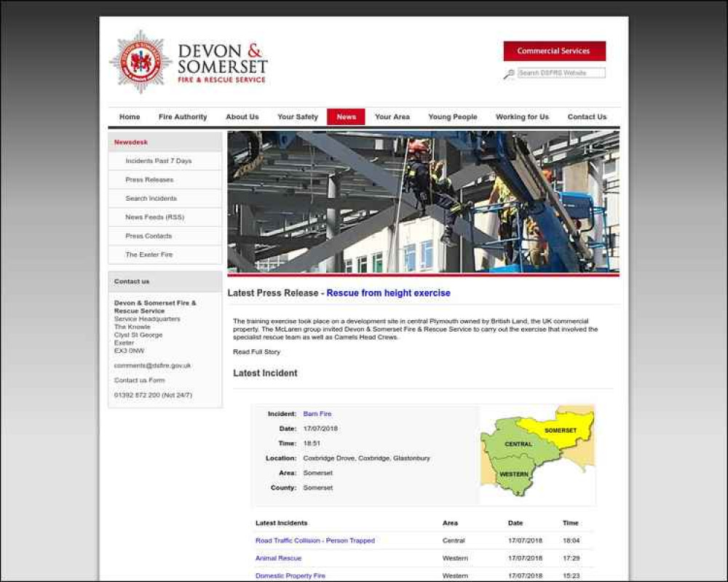Click the Time column header in table
This screenshot has width=728, height=582.
pos(571,523)
